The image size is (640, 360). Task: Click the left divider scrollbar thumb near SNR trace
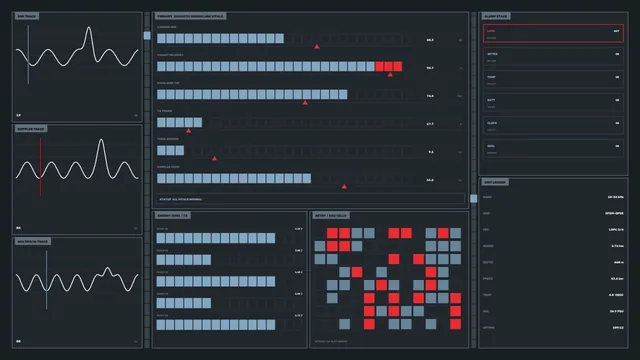tap(147, 36)
